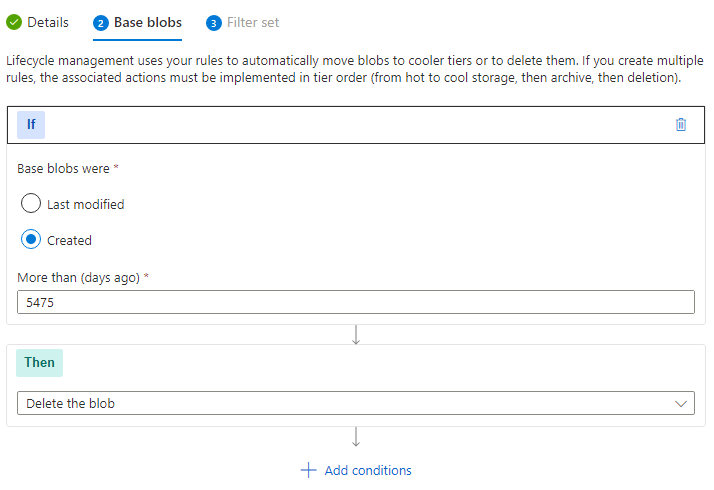Click the 'More than (days ago)' label
The width and height of the screenshot is (714, 490).
(x=82, y=277)
